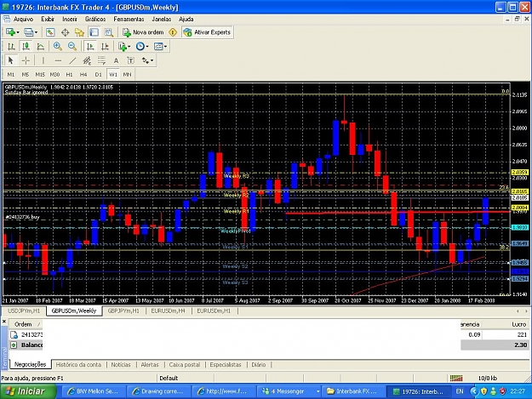Expand the Profiles dropdown arrow
Screen dimensions: 532x399
coord(36,32)
